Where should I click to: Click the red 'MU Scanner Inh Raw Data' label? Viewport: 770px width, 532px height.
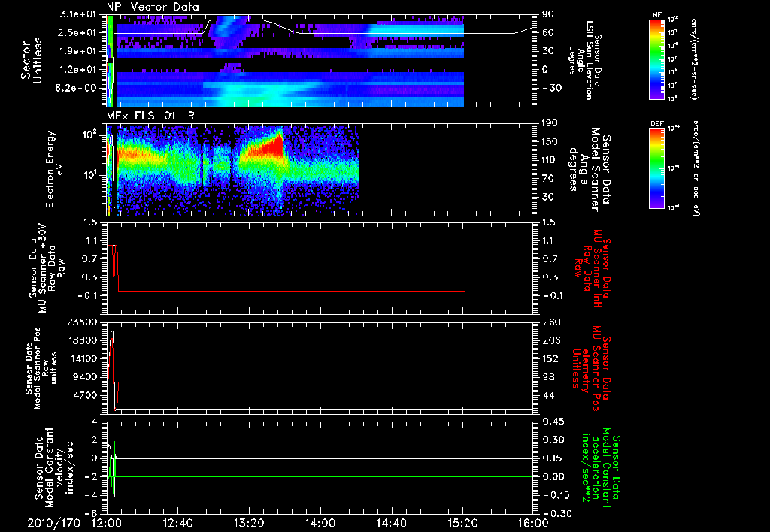(592, 268)
